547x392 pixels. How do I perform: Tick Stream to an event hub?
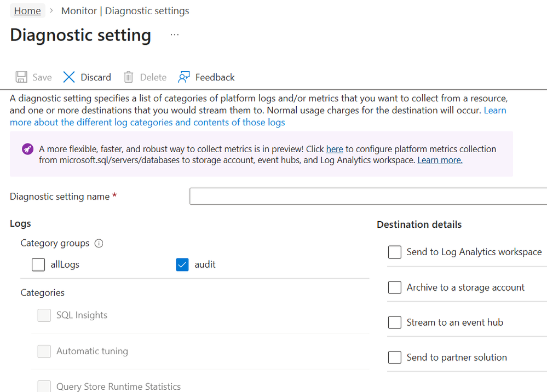click(395, 322)
